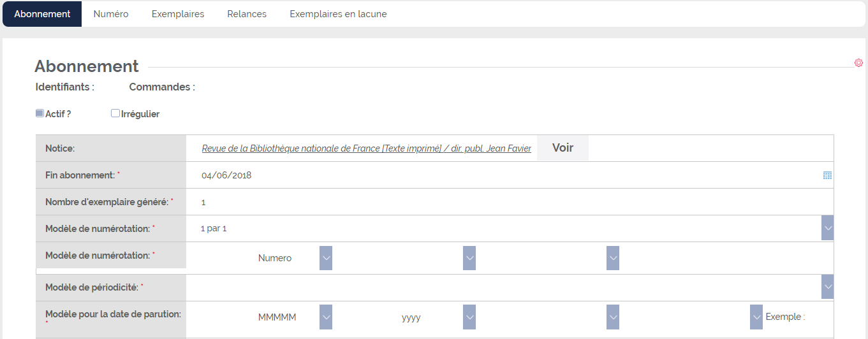Open the third empty date-format dropdown
Image resolution: width=868 pixels, height=339 pixels.
coord(613,317)
